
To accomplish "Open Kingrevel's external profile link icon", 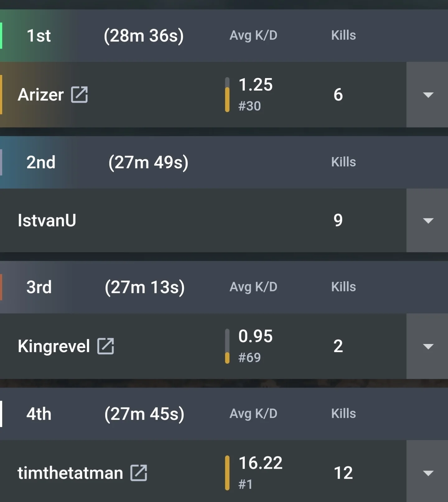I will point(106,346).
